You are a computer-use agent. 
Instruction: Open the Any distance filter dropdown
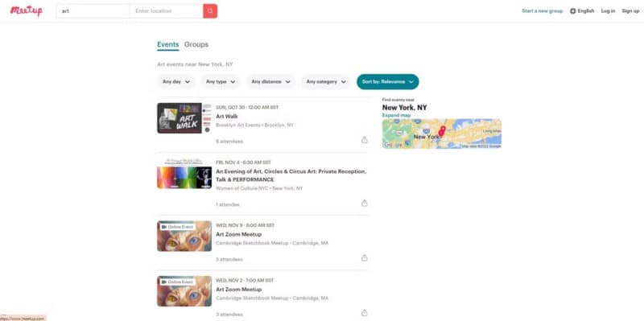[270, 82]
